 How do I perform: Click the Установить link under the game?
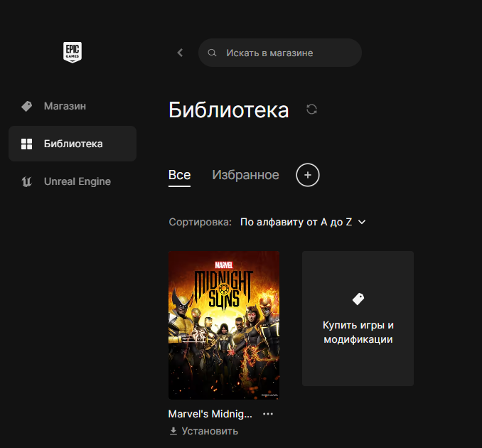210,431
